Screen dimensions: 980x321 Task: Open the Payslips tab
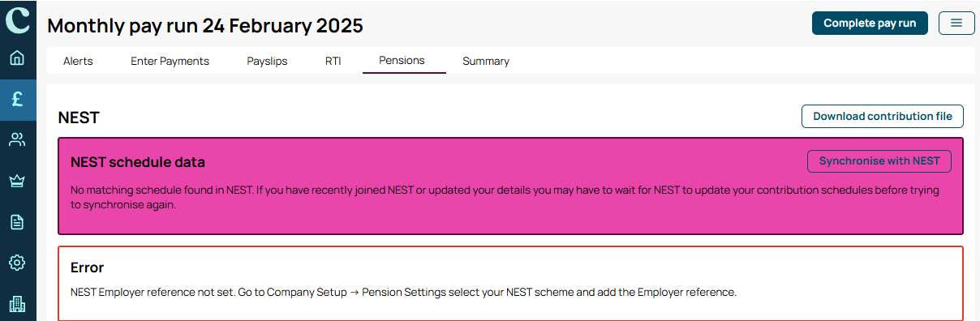(x=267, y=61)
